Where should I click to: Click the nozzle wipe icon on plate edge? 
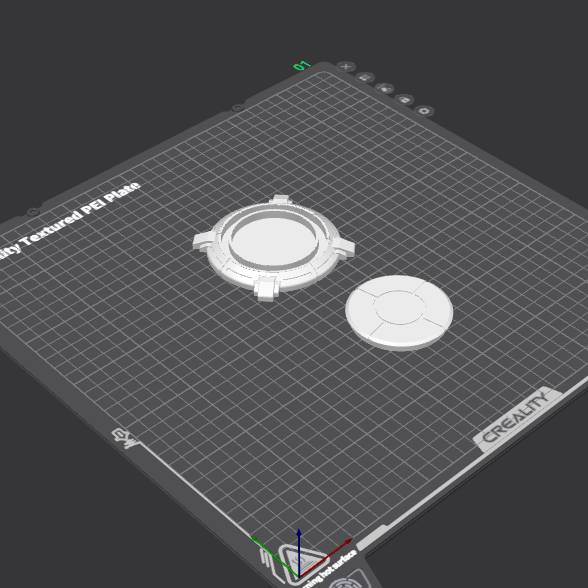[x=124, y=438]
